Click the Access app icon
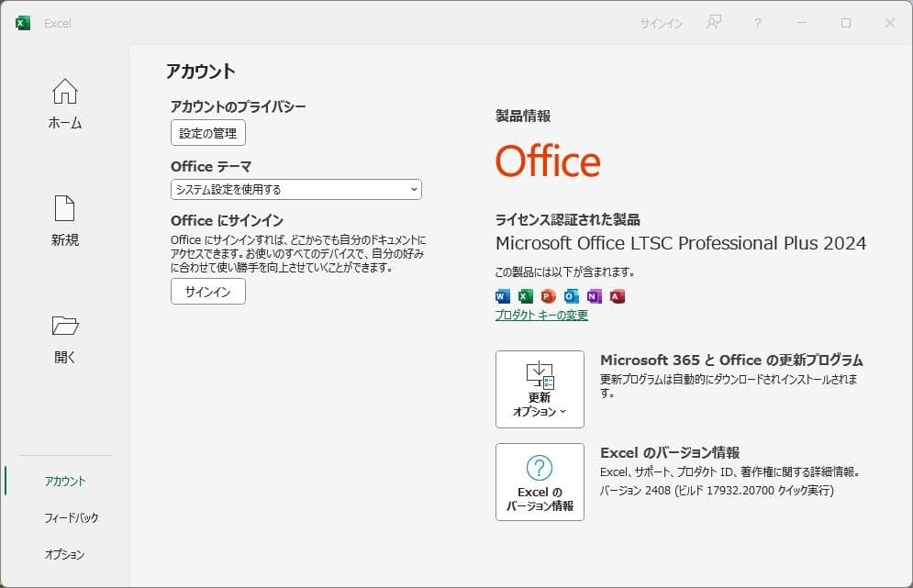This screenshot has height=588, width=913. click(618, 296)
